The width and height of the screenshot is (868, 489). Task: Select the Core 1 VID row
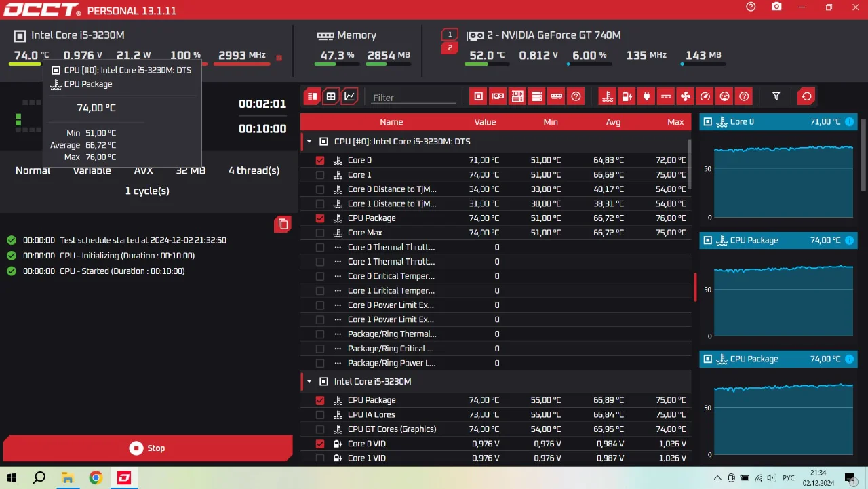click(496, 458)
